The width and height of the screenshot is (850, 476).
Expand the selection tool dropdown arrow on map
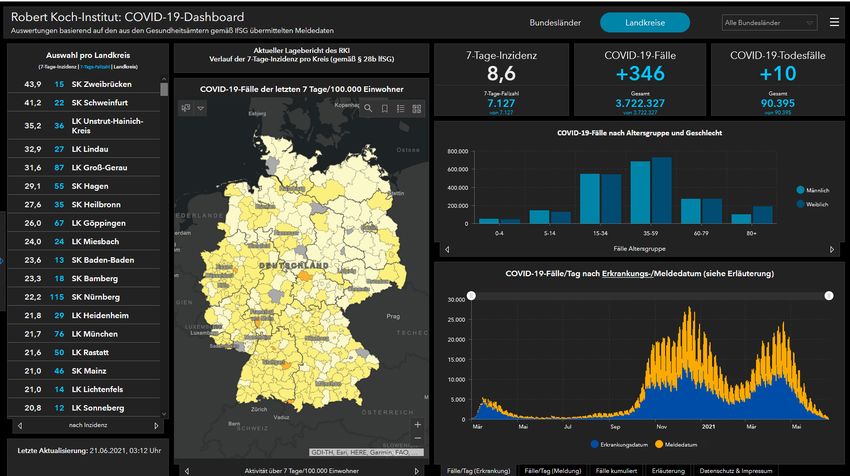[200, 108]
